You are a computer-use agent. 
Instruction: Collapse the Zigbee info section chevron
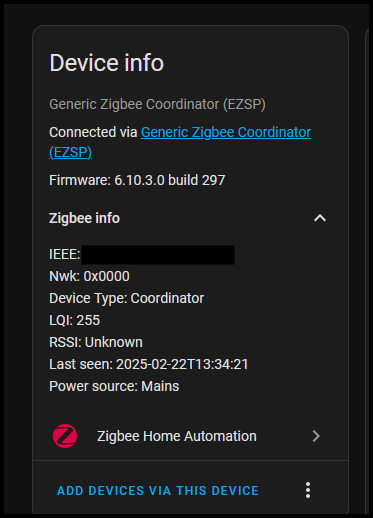pyautogui.click(x=320, y=218)
